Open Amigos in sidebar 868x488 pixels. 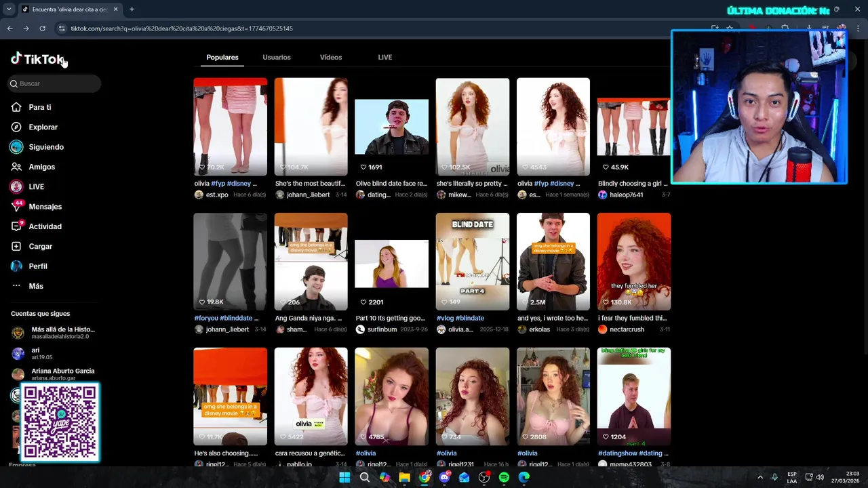41,167
